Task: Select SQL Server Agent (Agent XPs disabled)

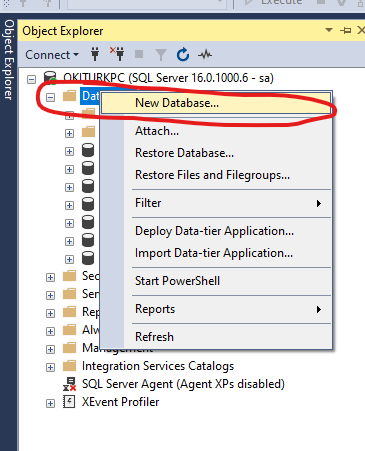Action: click(x=183, y=384)
